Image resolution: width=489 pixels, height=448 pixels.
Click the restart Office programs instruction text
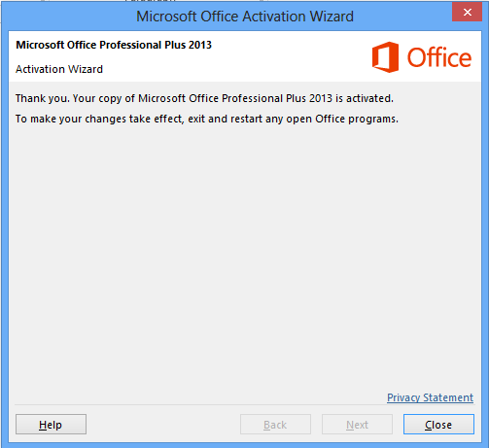click(207, 119)
